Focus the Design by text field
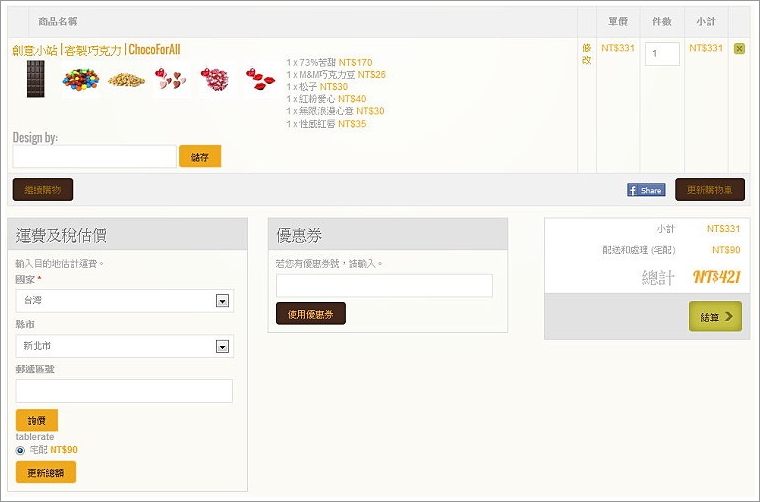This screenshot has width=760, height=502. (95, 157)
